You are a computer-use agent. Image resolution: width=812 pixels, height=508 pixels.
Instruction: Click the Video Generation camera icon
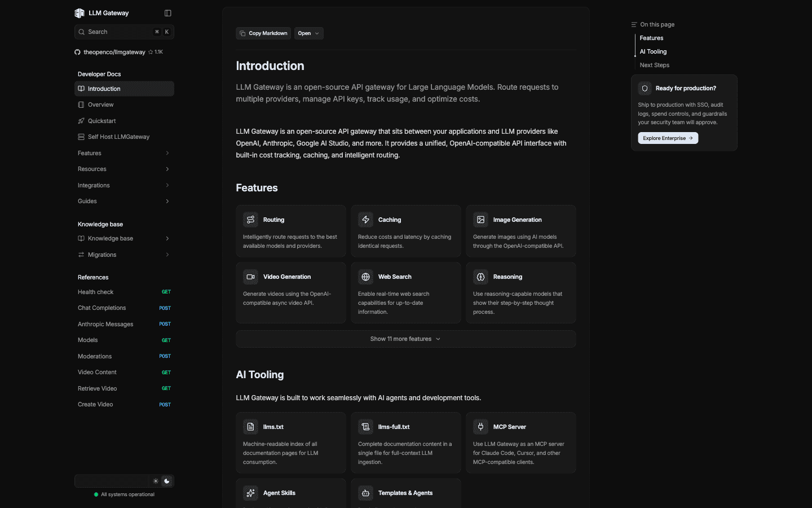pos(251,277)
